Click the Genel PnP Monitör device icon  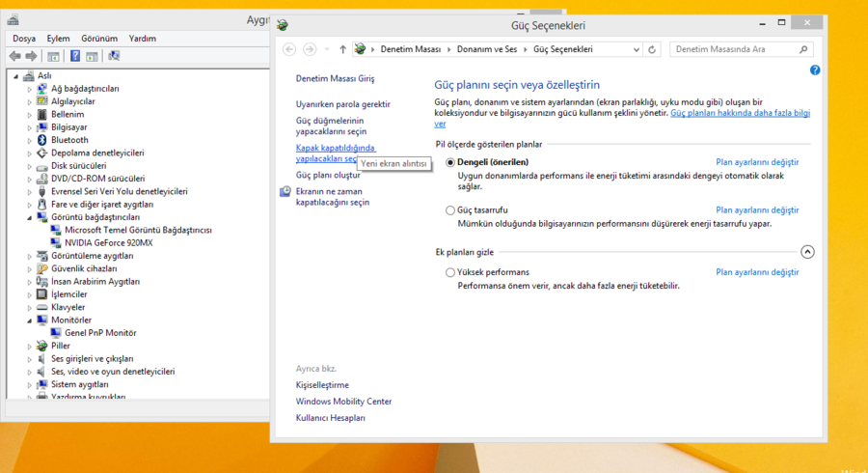click(56, 333)
